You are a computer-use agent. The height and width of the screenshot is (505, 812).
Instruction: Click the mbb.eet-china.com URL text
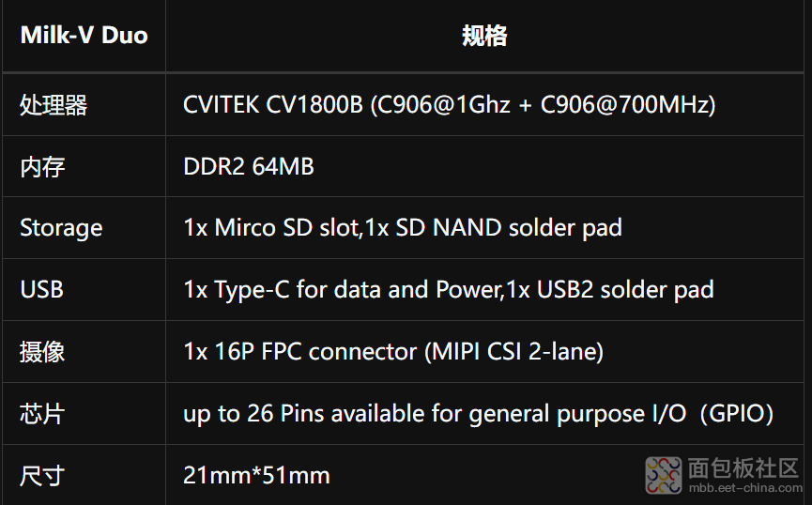point(745,488)
